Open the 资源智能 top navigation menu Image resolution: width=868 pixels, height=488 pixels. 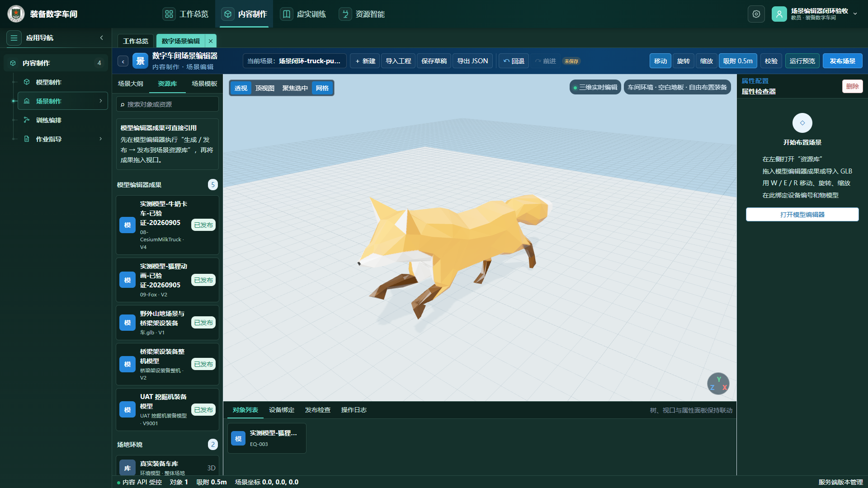click(362, 14)
